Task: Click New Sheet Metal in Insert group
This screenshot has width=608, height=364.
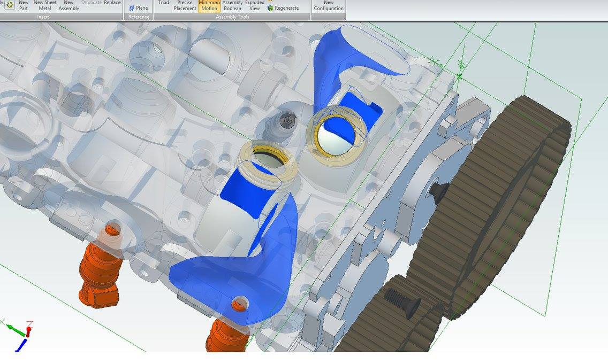Action: tap(45, 5)
